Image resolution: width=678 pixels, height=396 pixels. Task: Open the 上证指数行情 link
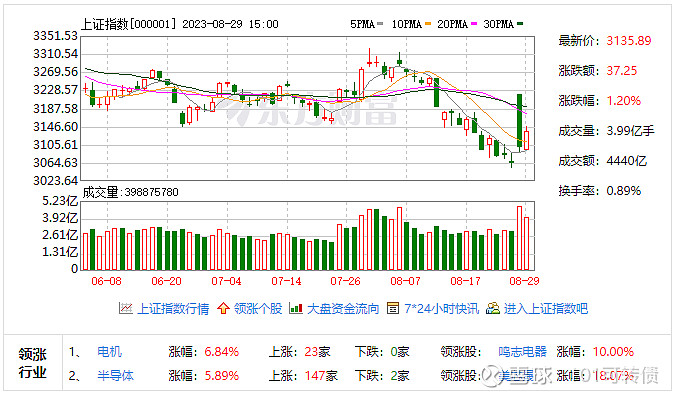coord(173,309)
